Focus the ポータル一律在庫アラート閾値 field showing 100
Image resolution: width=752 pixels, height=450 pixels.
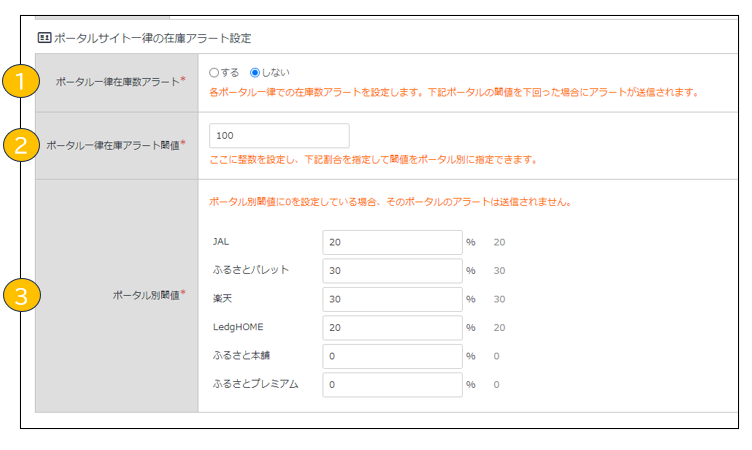tap(279, 135)
